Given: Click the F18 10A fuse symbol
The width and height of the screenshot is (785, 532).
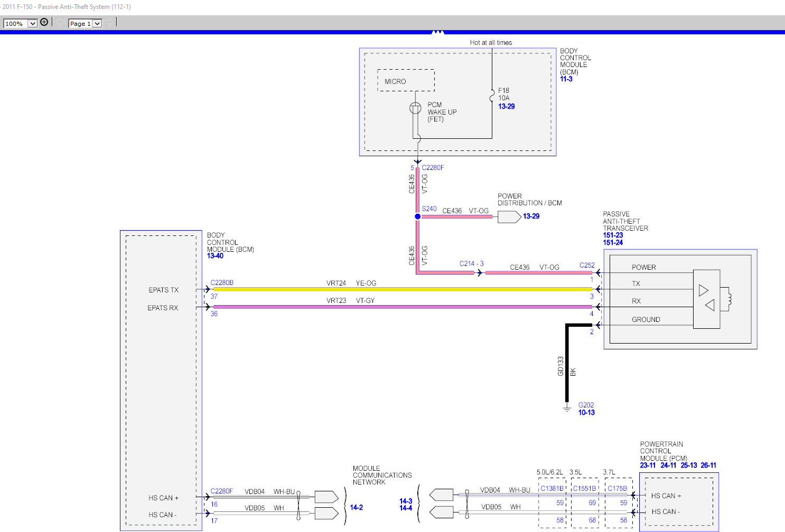Looking at the screenshot, I should [x=492, y=96].
